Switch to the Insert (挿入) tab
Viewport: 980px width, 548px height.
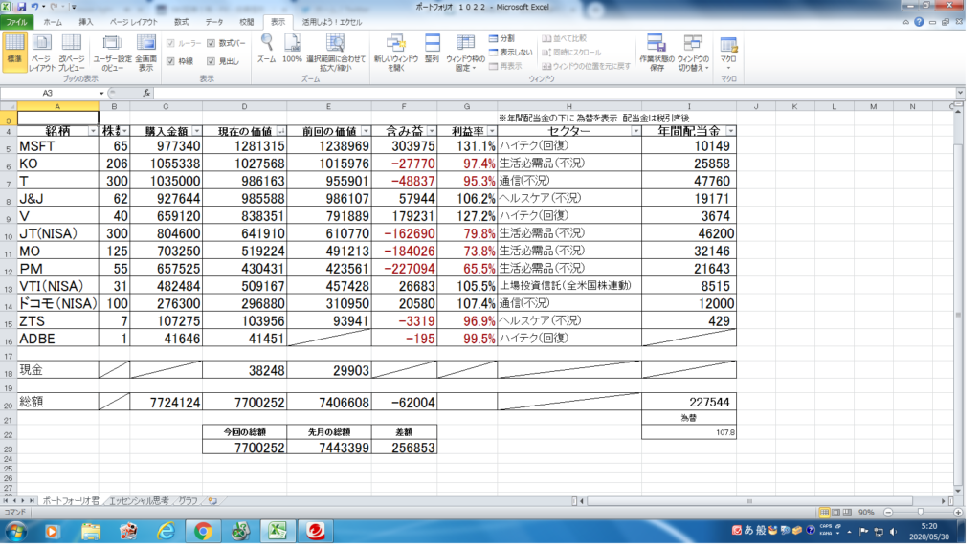click(85, 22)
